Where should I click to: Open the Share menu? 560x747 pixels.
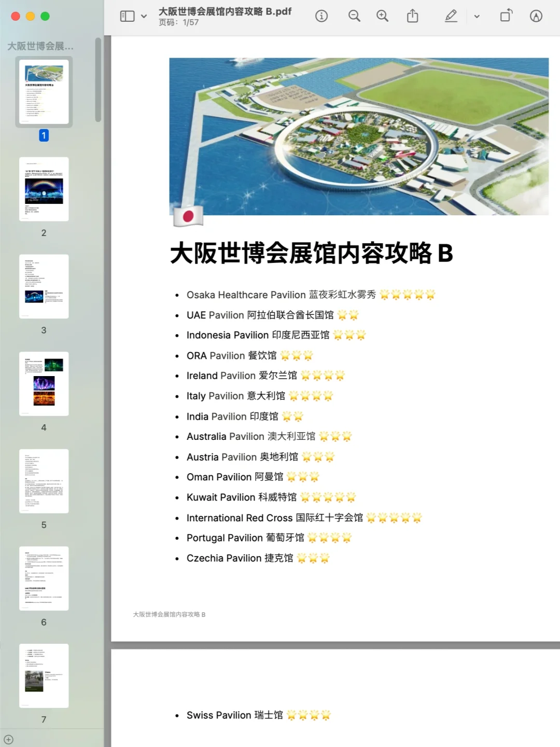tap(412, 16)
